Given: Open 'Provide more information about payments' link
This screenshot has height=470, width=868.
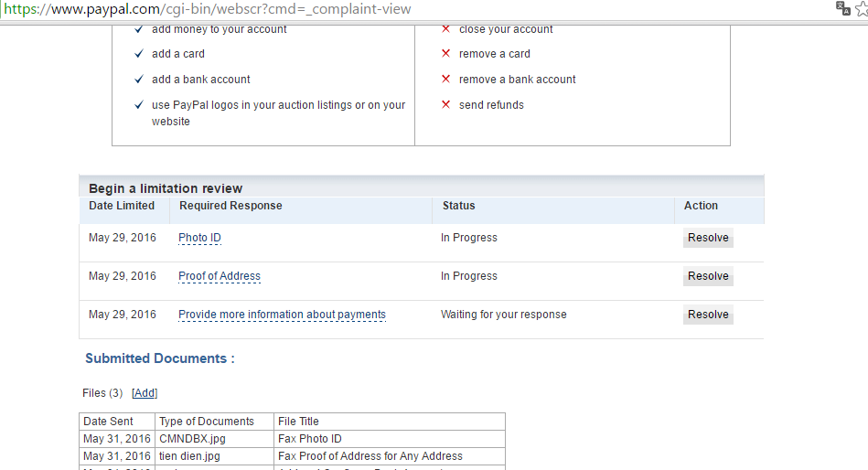Looking at the screenshot, I should click(x=282, y=315).
